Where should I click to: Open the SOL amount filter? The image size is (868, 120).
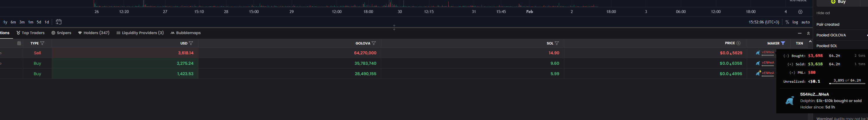click(557, 43)
